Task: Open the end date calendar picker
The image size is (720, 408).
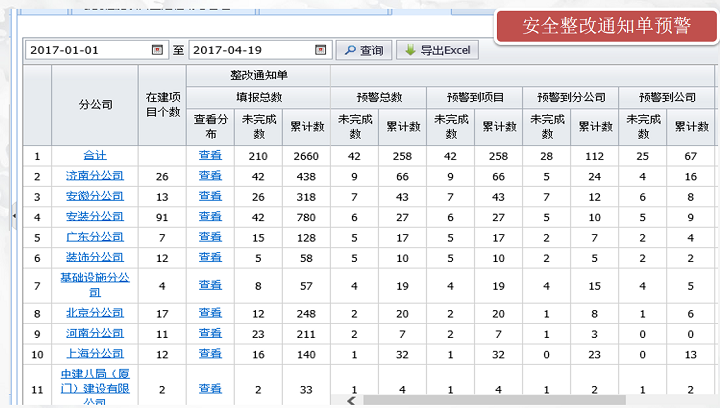Action: coord(321,50)
